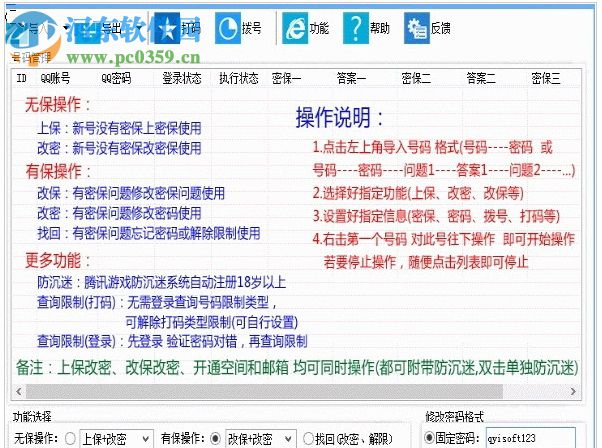The width and height of the screenshot is (602, 448).
Task: Select the 固定密码 radio button
Action: [x=429, y=438]
